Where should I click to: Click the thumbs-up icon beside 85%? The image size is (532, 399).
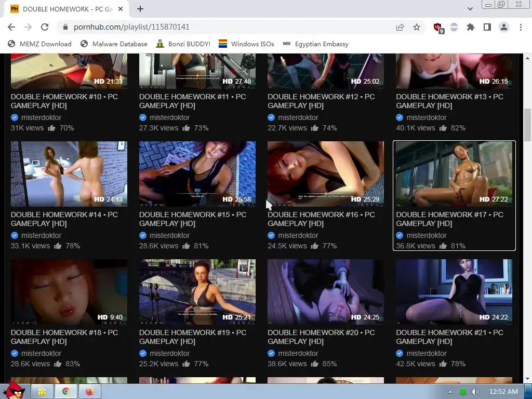[314, 364]
